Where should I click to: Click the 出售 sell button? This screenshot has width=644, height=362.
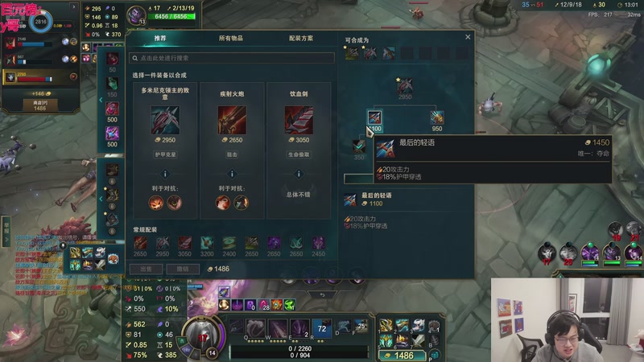pyautogui.click(x=146, y=269)
